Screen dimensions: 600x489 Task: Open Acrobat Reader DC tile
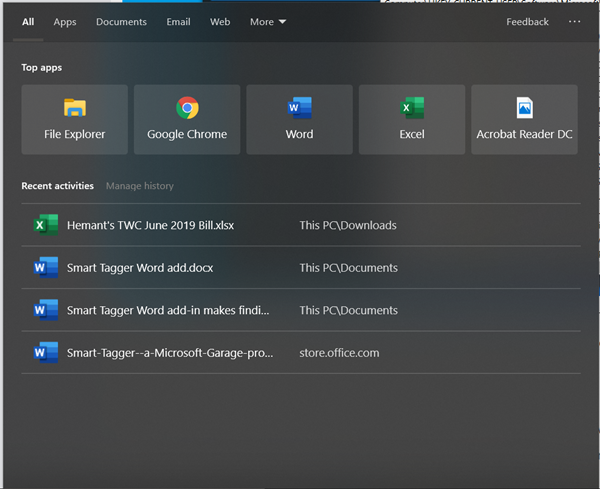524,120
